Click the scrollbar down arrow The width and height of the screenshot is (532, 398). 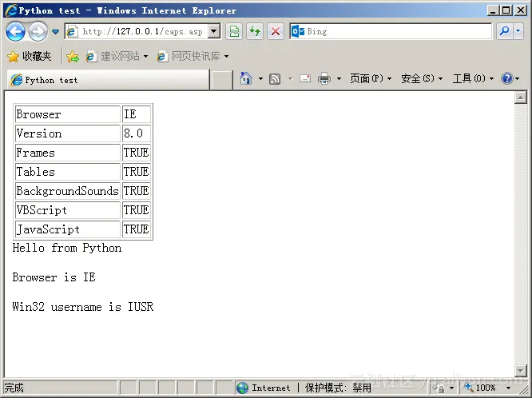(x=521, y=370)
